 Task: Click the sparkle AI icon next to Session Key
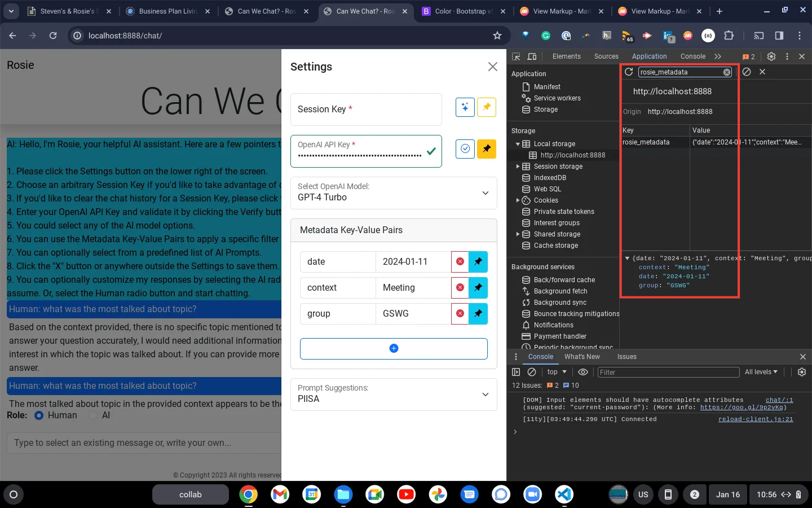(x=465, y=107)
